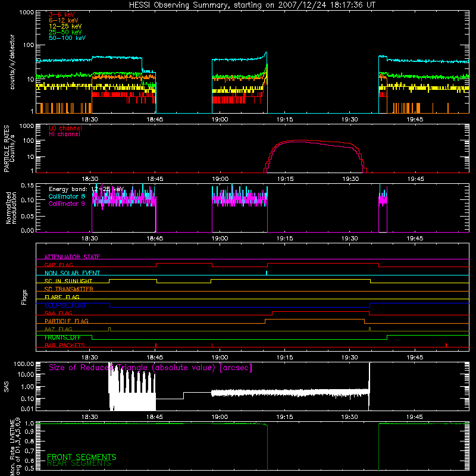Click the HI channel legend label
476x476 pixels.
pyautogui.click(x=64, y=134)
